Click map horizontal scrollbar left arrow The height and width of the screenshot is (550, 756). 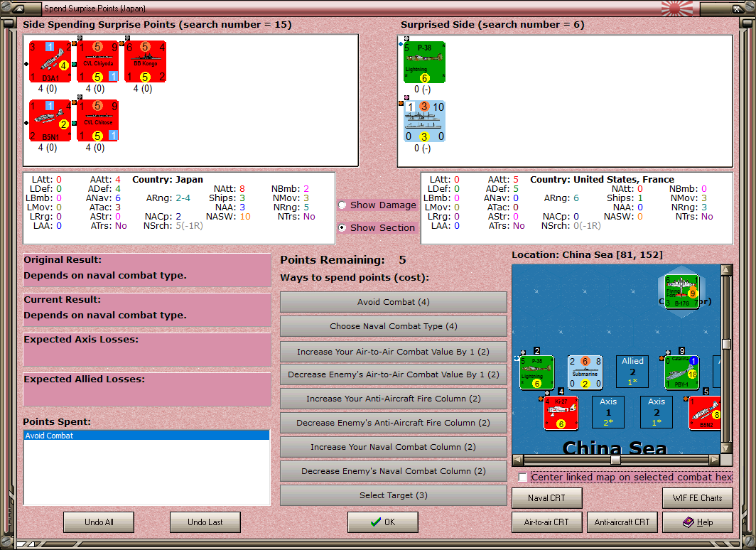[518, 459]
